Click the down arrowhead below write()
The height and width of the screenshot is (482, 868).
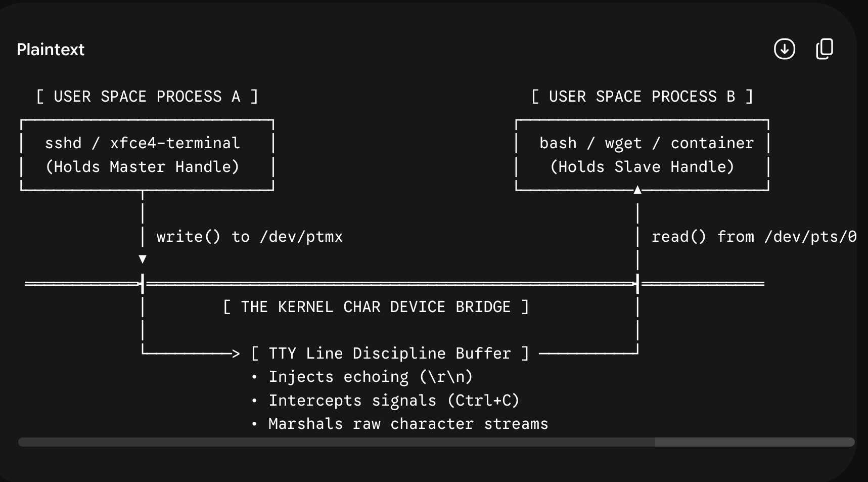click(143, 259)
